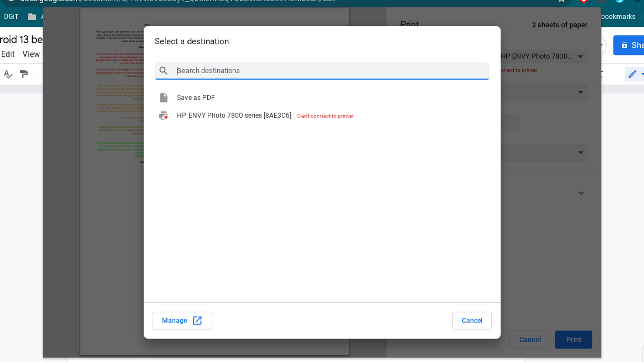Open the pencil editing mode icon

click(632, 74)
